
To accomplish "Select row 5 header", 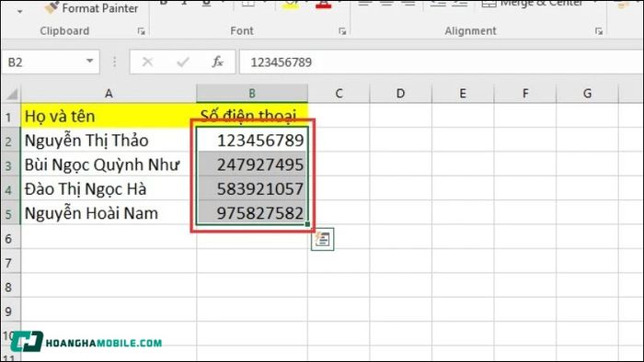I will click(x=11, y=213).
